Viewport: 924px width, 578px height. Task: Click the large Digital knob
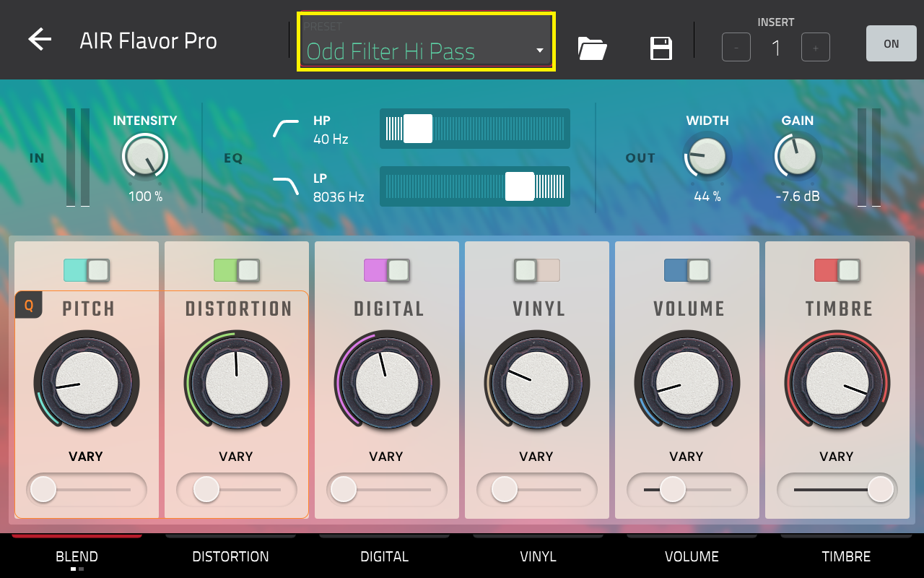387,383
